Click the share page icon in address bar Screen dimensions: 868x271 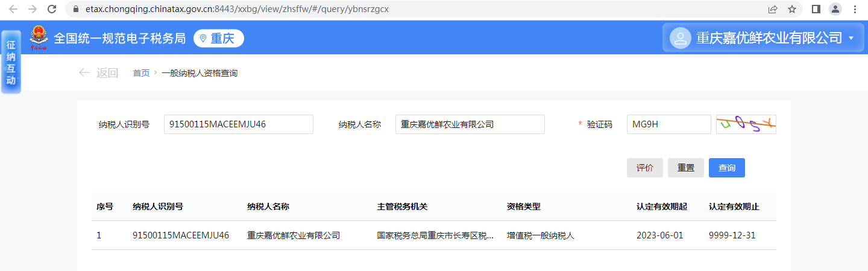pos(773,9)
